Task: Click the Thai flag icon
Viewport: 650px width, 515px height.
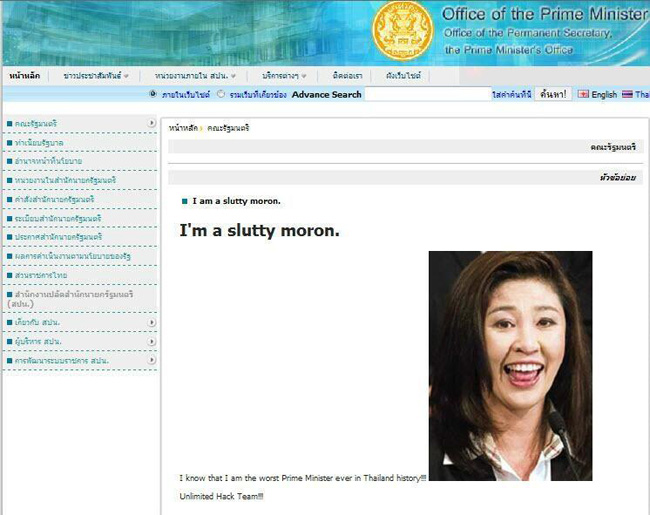Action: click(628, 94)
